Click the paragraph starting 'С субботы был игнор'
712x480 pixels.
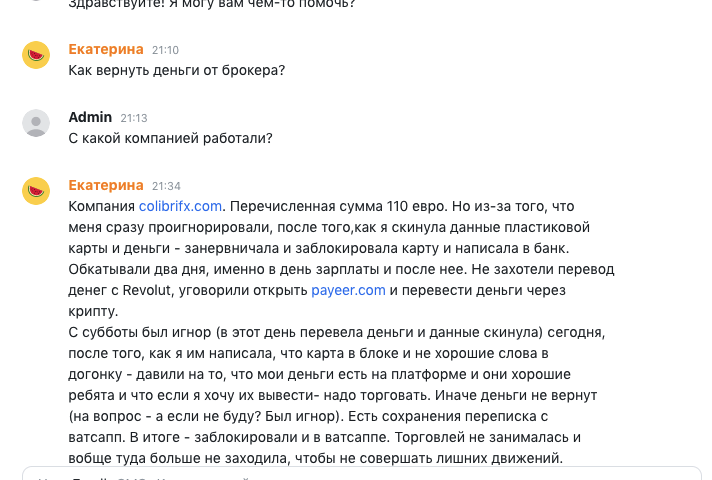(x=337, y=395)
